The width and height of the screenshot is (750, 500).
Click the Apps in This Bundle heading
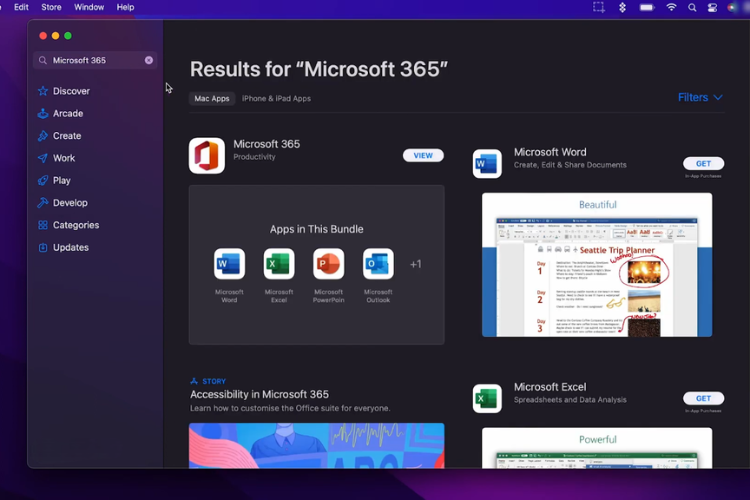(x=316, y=229)
